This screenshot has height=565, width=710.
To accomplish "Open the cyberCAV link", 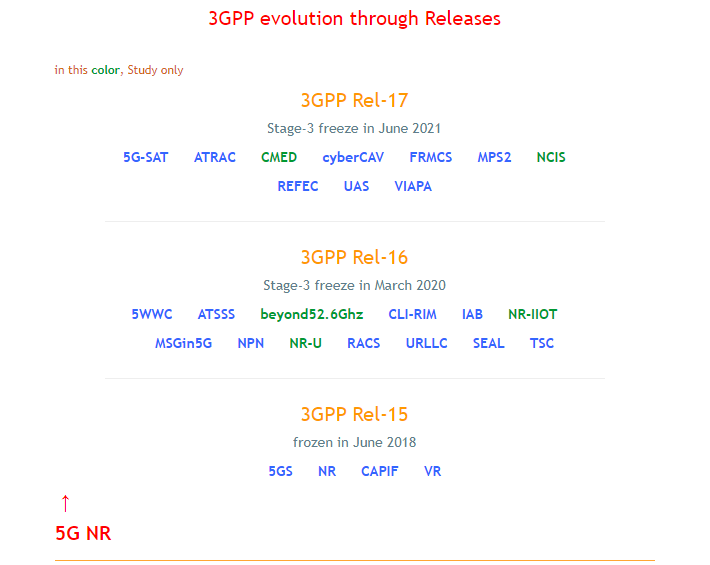I will click(353, 157).
